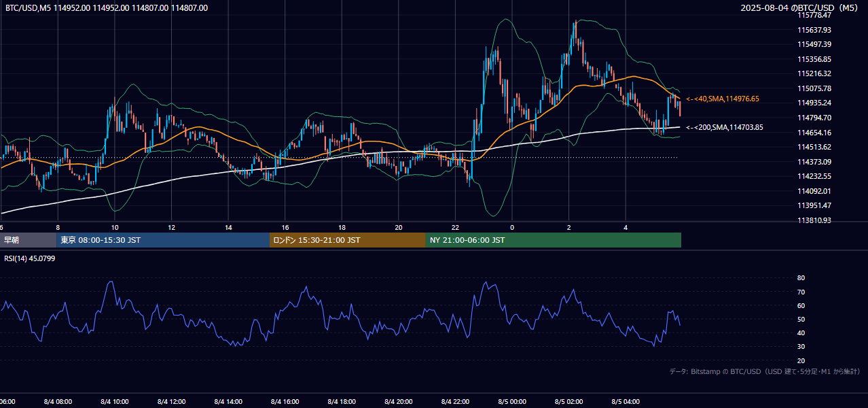Screen dimensions: 868x408
Task: Select the '2025-08-04 のBTC/USD（M5）' chart title
Action: tap(800, 8)
